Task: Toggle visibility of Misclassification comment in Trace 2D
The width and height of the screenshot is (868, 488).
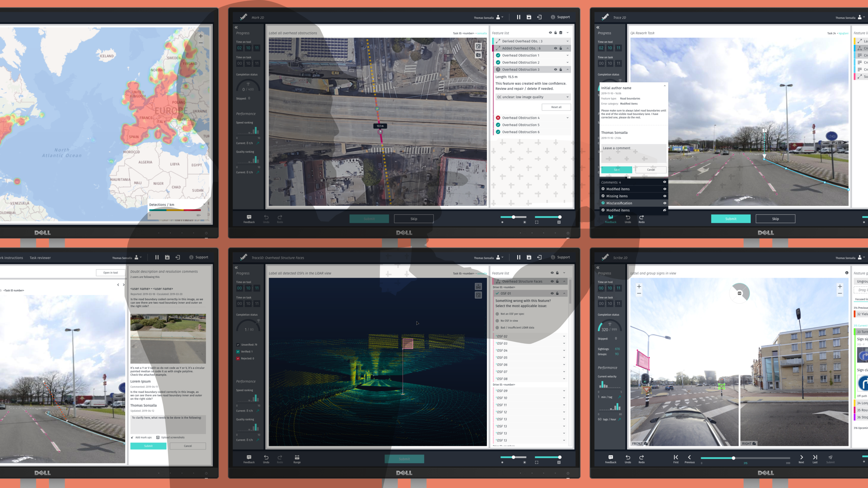Action: point(665,203)
